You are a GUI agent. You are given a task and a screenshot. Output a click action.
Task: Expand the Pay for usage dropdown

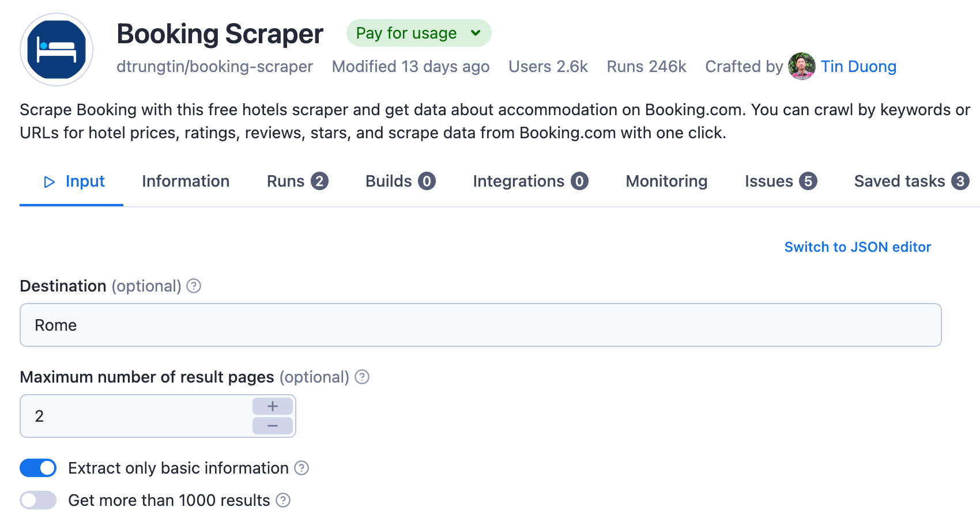coord(419,33)
